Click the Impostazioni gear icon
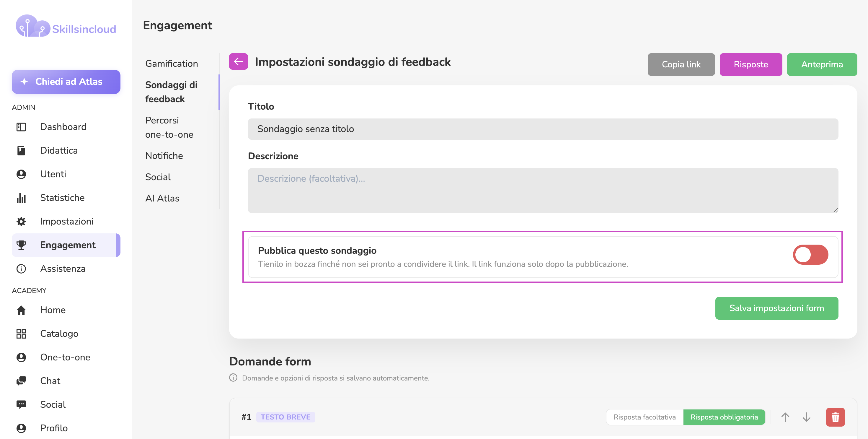 (21, 221)
